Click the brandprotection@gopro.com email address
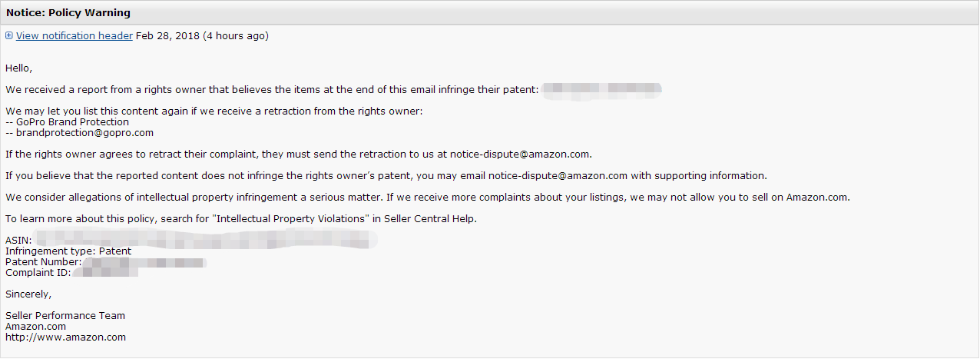 [79, 132]
